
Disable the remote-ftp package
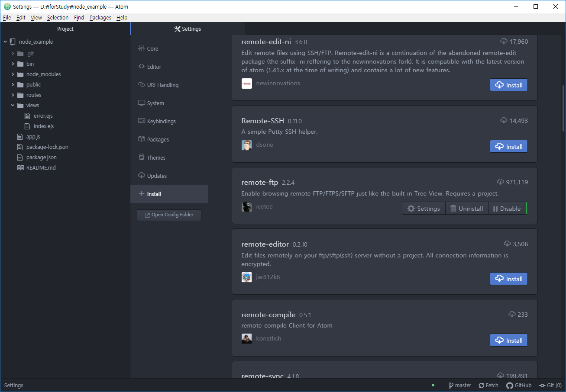point(507,208)
